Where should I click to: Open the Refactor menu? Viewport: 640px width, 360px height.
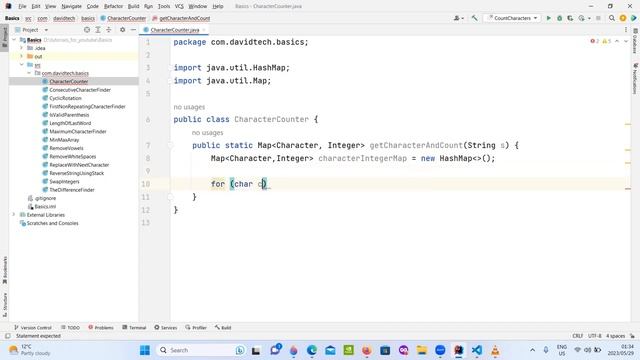point(113,6)
